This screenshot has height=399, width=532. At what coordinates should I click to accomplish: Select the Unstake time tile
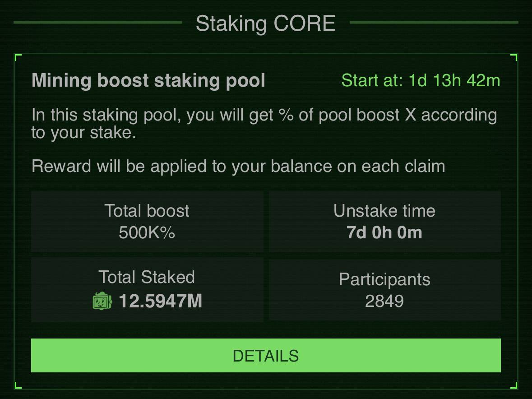point(385,221)
